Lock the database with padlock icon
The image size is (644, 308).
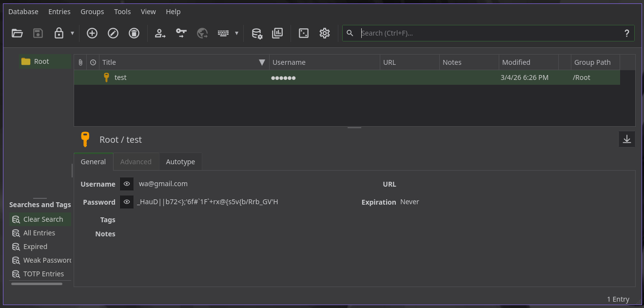(x=59, y=33)
